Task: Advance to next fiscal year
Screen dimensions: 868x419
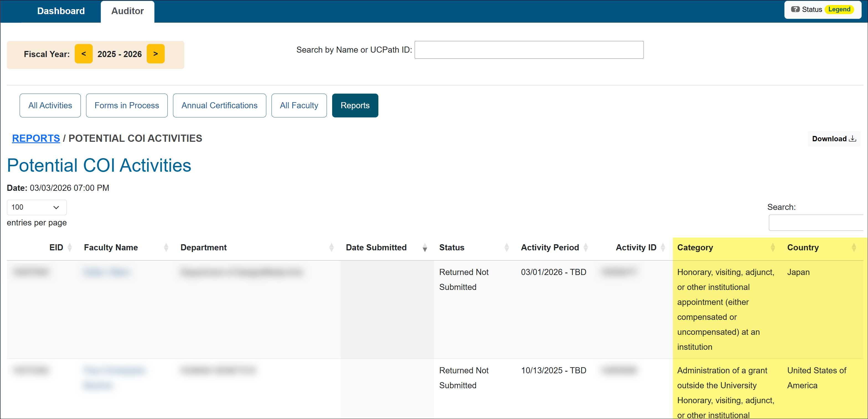Action: click(155, 54)
